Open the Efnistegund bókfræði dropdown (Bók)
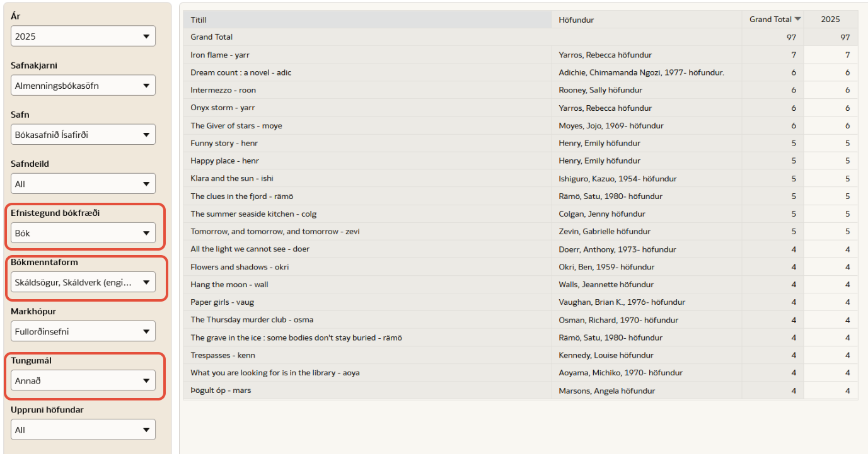 [83, 233]
